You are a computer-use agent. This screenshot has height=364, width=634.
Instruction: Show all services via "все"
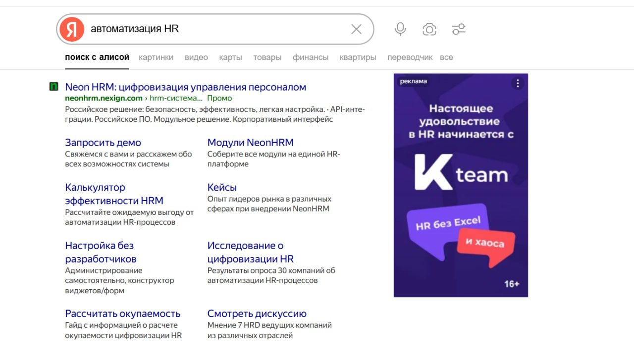(x=446, y=57)
